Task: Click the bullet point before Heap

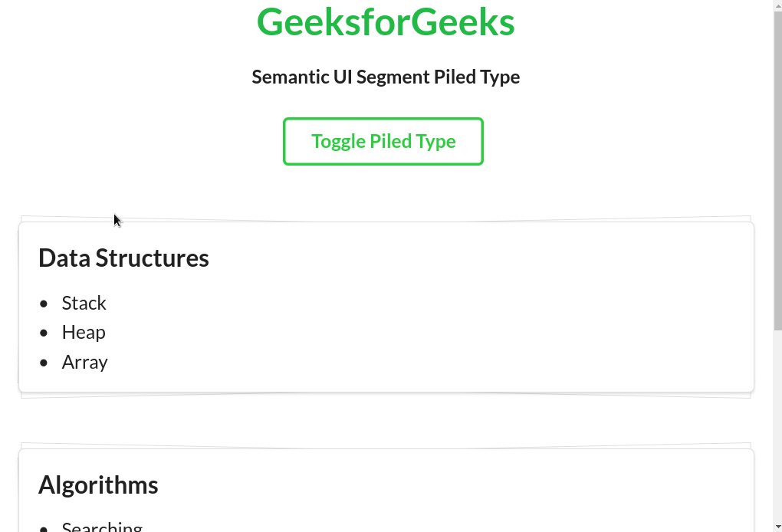Action: pyautogui.click(x=44, y=333)
